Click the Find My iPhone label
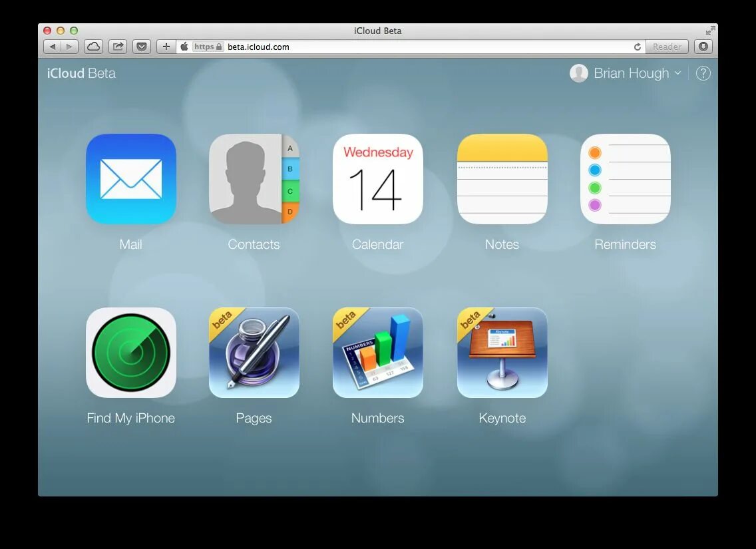This screenshot has height=549, width=756. click(130, 418)
